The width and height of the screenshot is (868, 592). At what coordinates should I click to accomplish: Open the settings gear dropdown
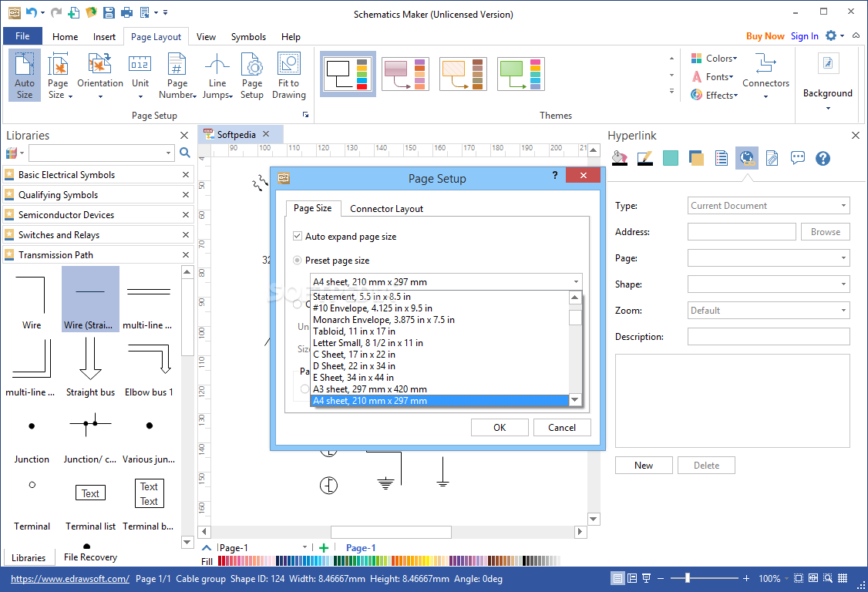[x=834, y=35]
